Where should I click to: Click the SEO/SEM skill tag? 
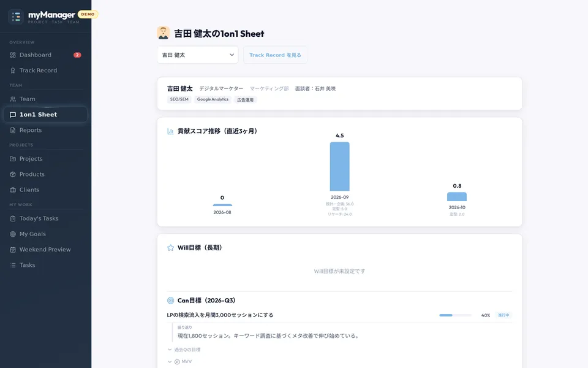point(179,99)
